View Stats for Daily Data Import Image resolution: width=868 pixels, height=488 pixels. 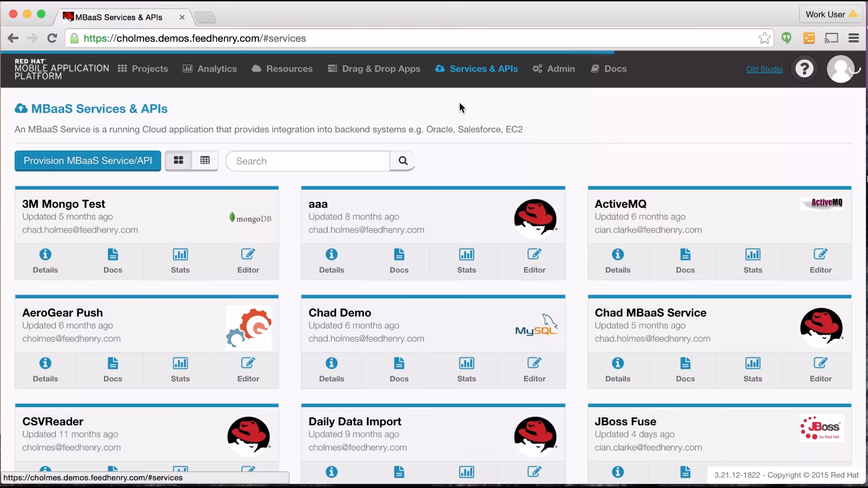pyautogui.click(x=467, y=472)
